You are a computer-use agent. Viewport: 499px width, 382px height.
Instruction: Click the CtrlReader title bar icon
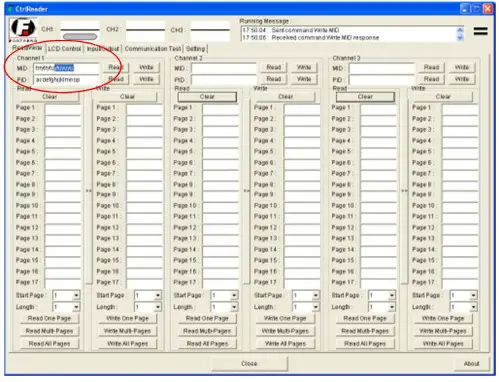click(x=11, y=9)
